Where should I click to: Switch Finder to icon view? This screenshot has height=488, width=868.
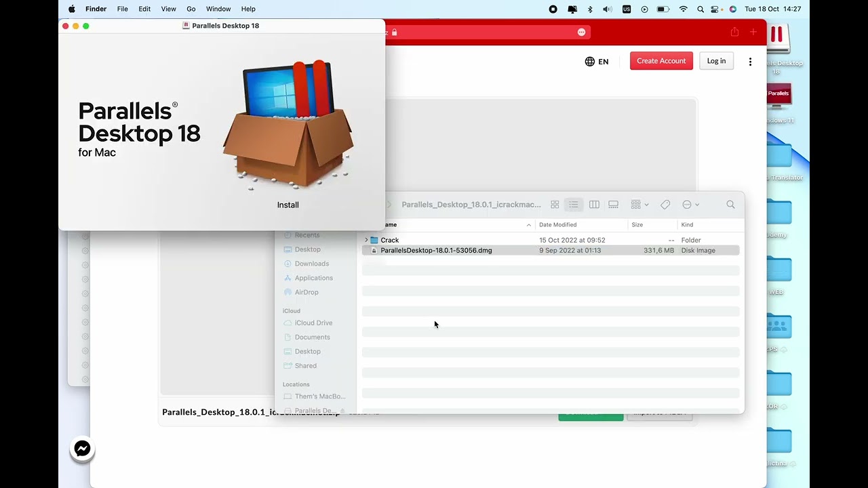(x=555, y=205)
